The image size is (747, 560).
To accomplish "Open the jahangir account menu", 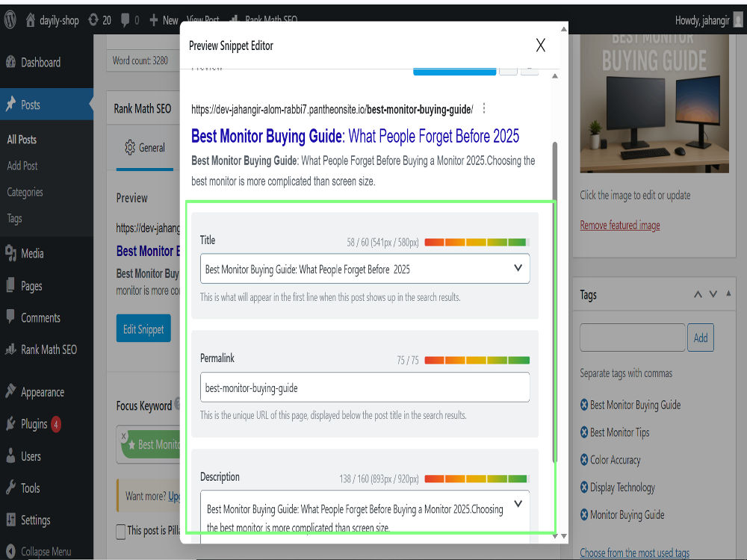I will pyautogui.click(x=708, y=20).
